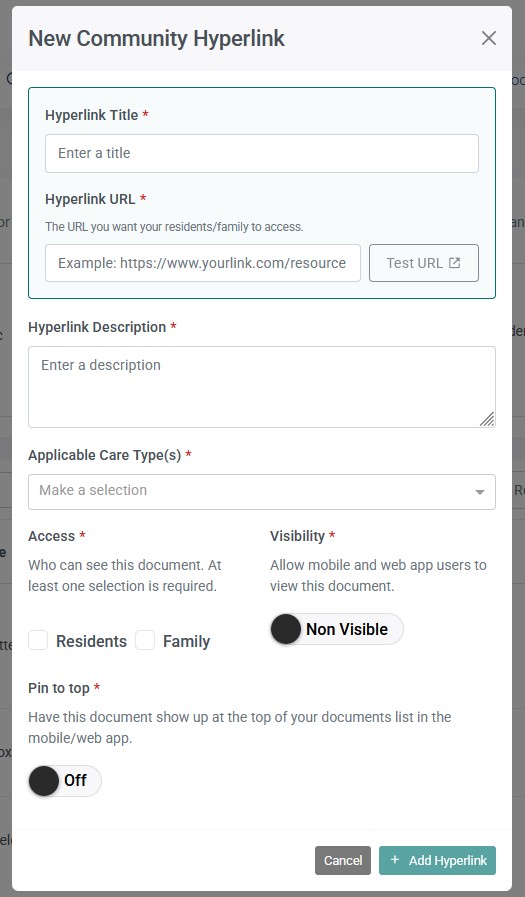525x897 pixels.
Task: Open the Applicable Care Type(s) selection field
Action: click(x=262, y=491)
